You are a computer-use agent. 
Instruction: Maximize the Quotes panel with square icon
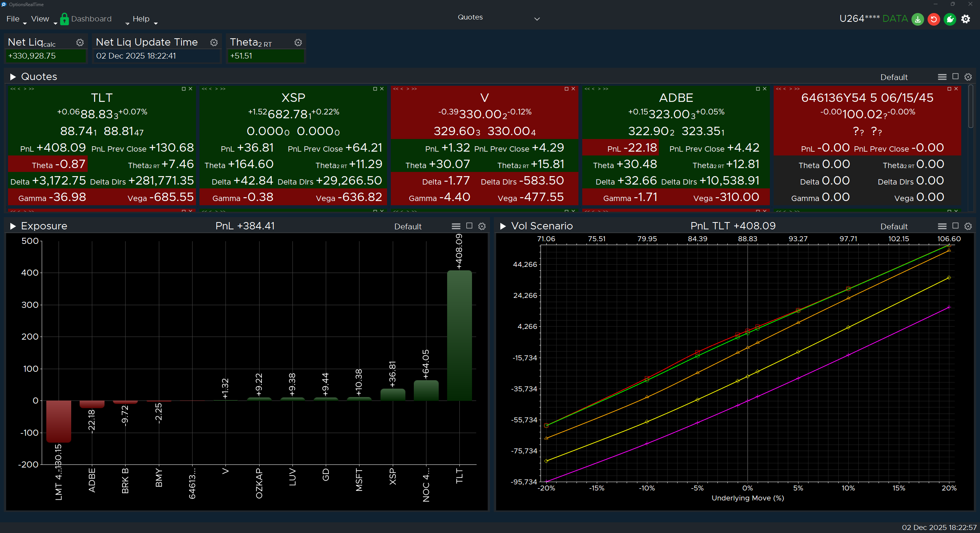click(x=955, y=77)
